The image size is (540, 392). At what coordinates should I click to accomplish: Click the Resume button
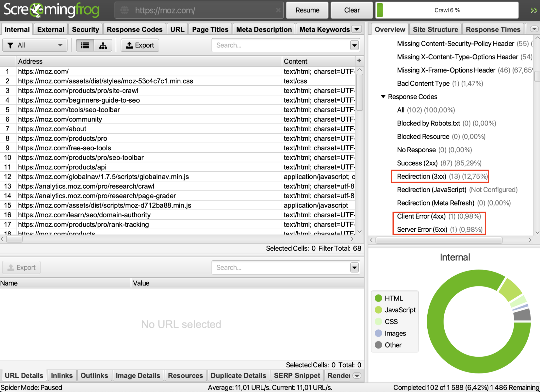pos(307,10)
